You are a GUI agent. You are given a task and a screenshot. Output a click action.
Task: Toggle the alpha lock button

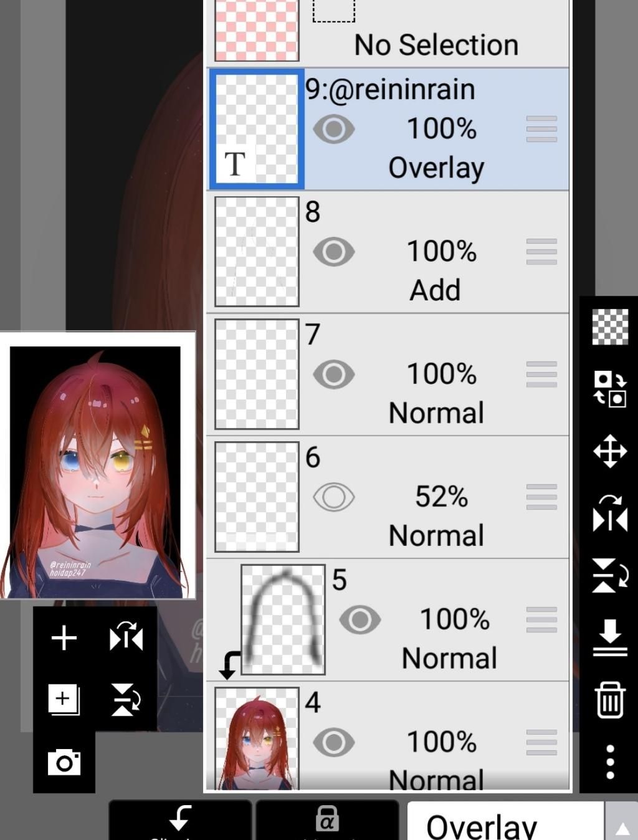coord(327,820)
